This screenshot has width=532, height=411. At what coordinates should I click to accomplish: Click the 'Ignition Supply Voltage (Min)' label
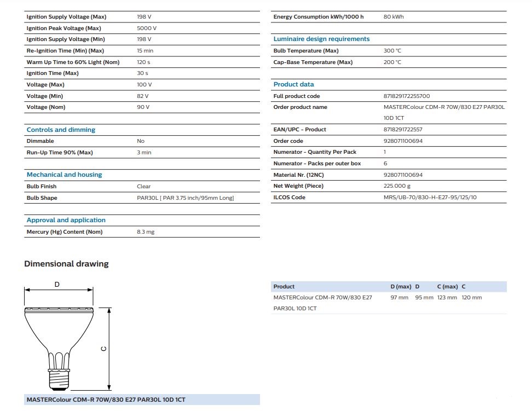tap(66, 39)
